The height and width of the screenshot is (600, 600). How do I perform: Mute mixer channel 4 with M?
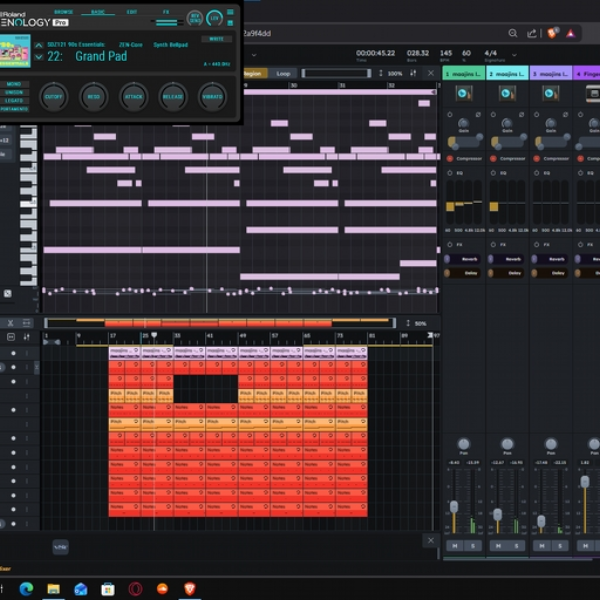585,546
